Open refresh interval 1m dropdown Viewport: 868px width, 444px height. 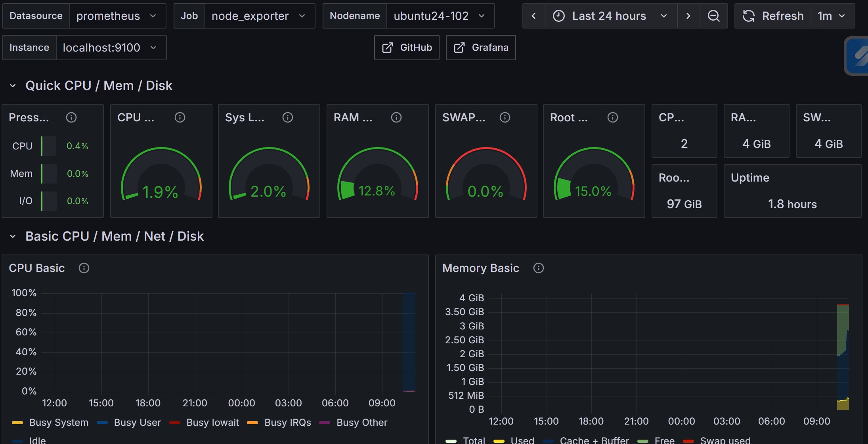(832, 16)
